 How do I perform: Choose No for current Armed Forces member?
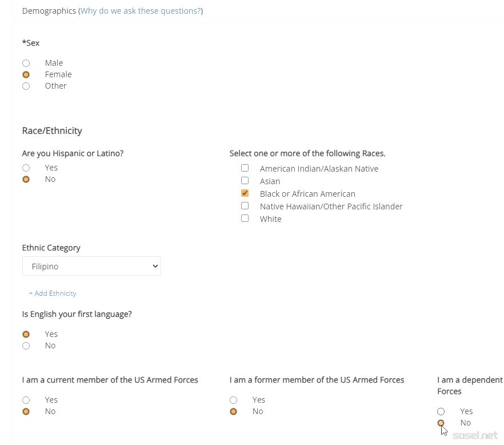(26, 411)
